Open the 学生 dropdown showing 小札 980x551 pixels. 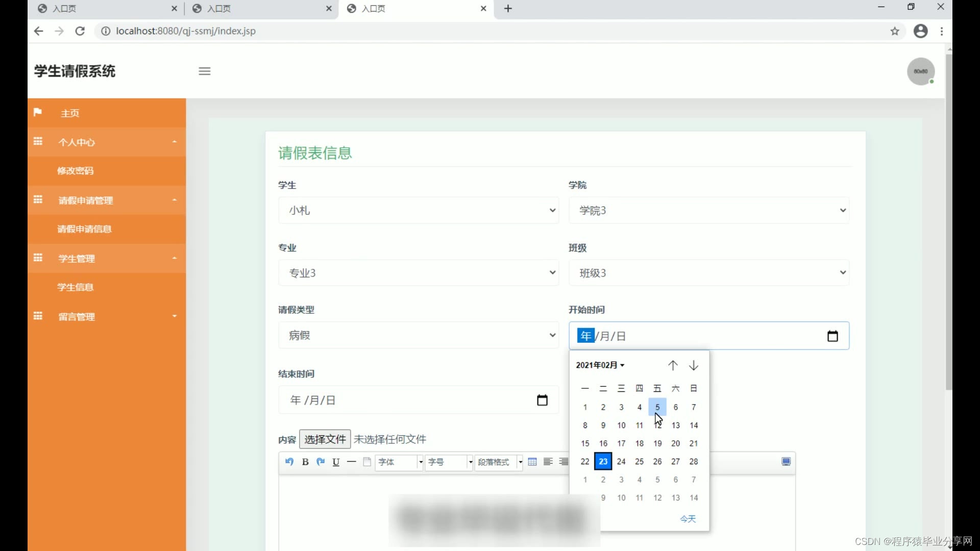click(418, 210)
